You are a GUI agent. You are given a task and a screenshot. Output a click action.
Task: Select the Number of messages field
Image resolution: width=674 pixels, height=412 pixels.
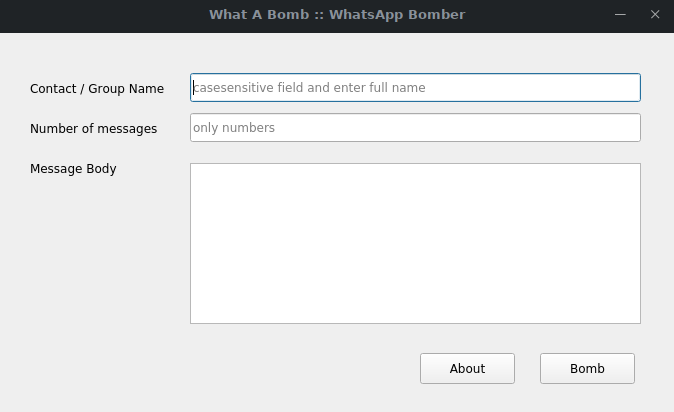pos(415,128)
